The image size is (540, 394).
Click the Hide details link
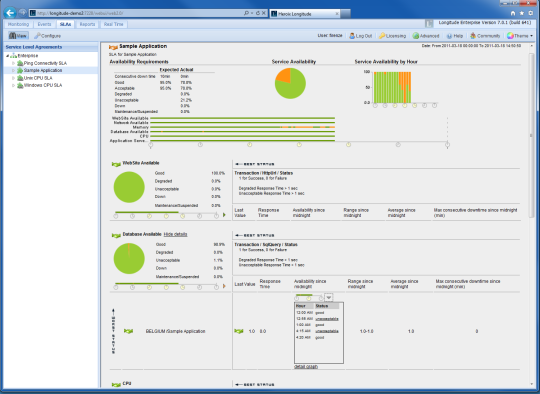pos(175,234)
